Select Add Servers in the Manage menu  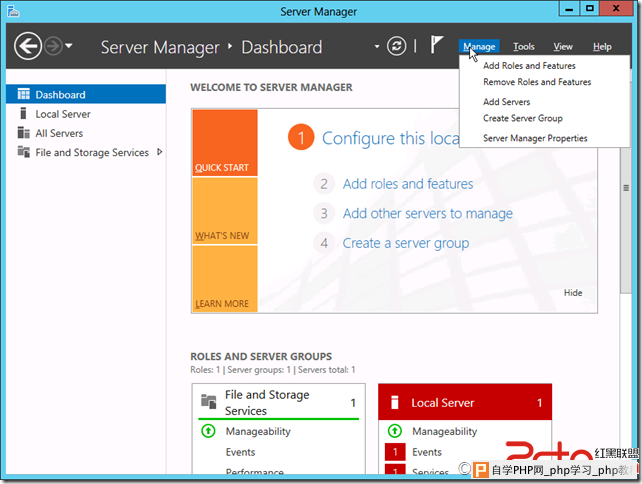coord(506,102)
